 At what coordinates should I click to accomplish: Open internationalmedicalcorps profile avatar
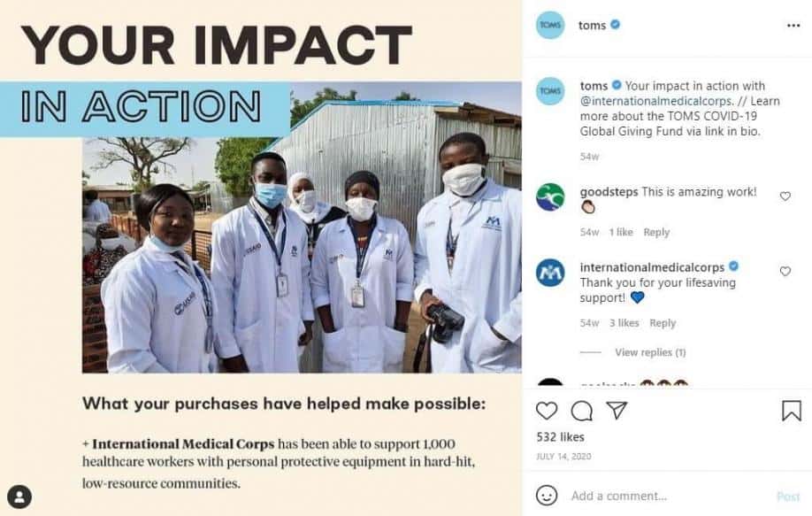[550, 273]
